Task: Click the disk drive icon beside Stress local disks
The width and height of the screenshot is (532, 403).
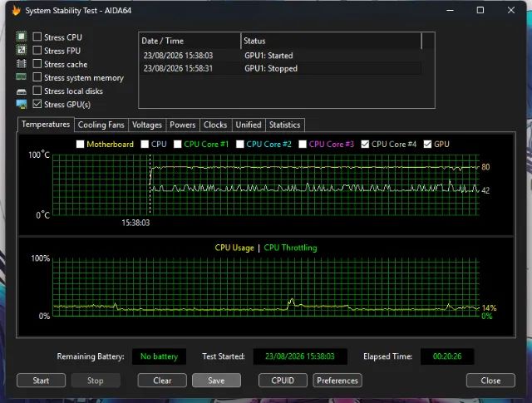Action: pyautogui.click(x=22, y=91)
